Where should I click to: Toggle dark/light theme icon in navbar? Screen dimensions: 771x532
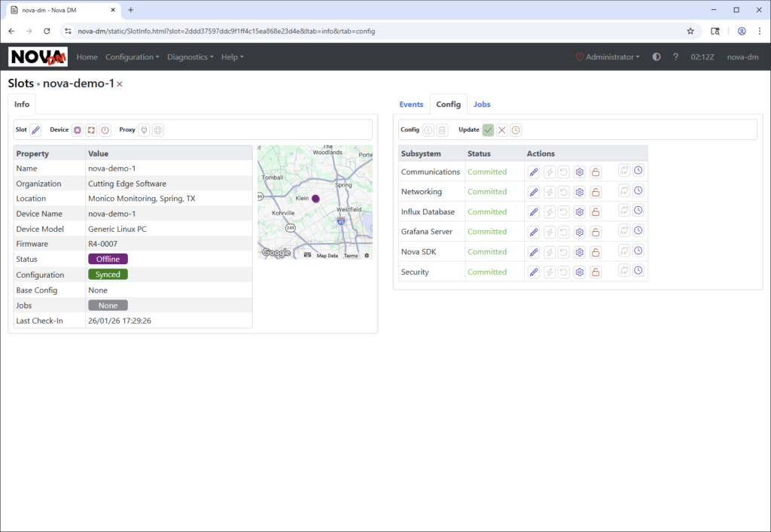click(657, 57)
